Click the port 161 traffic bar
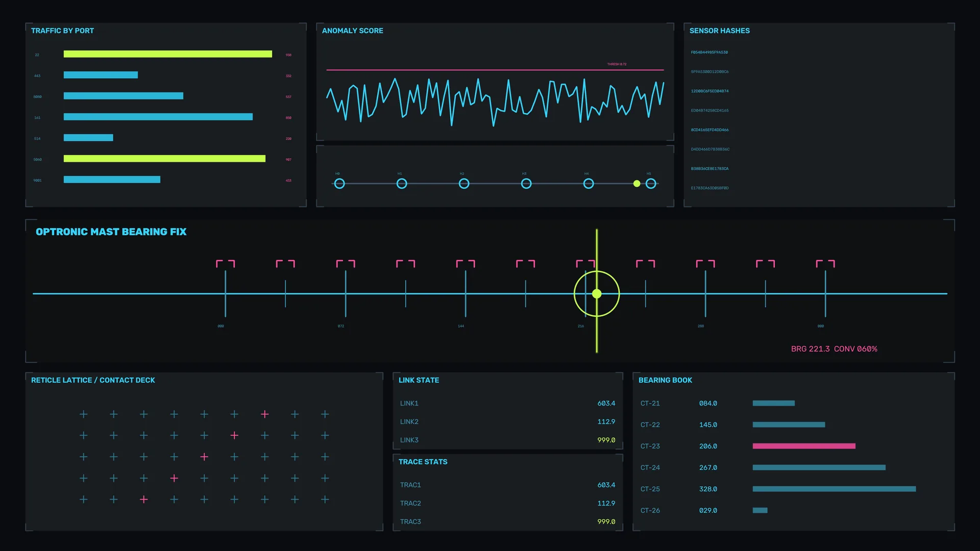The image size is (980, 551). [x=158, y=117]
